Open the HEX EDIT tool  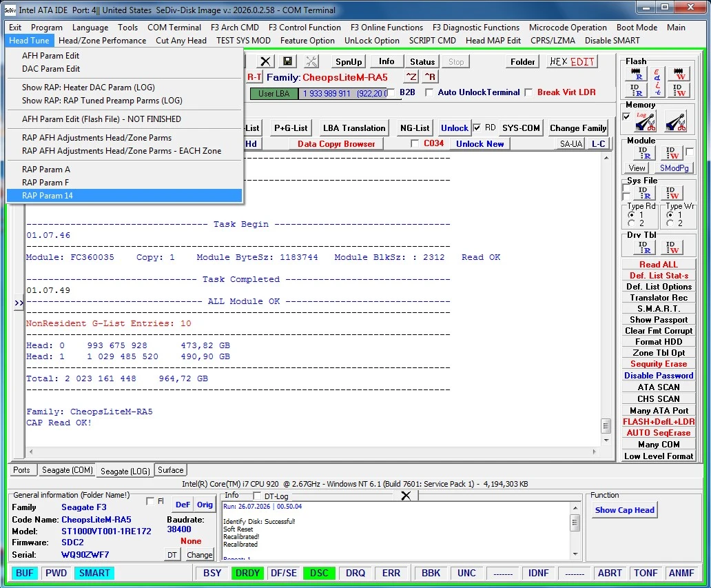[x=572, y=62]
